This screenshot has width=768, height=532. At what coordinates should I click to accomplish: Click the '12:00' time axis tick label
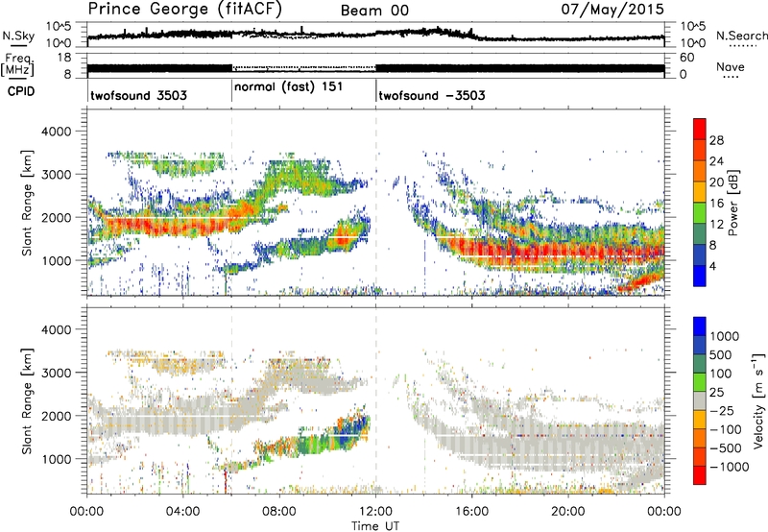tap(375, 512)
